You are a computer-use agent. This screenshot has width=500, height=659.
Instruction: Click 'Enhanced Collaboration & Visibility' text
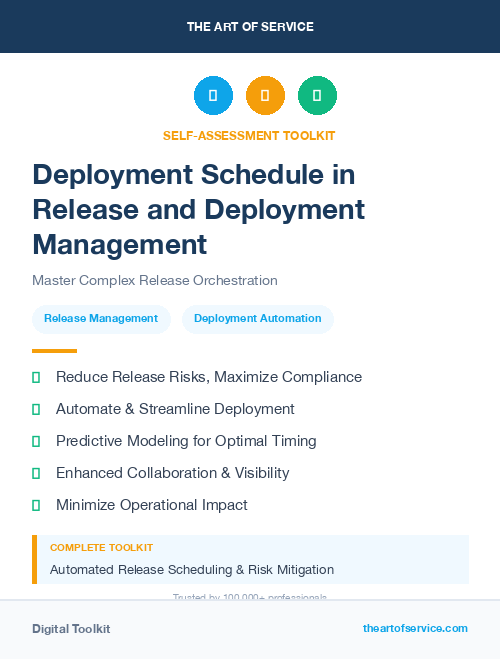coord(173,473)
